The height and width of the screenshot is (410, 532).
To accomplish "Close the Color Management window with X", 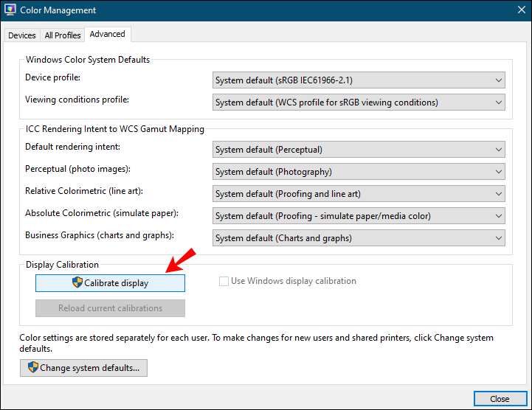I will 522,10.
